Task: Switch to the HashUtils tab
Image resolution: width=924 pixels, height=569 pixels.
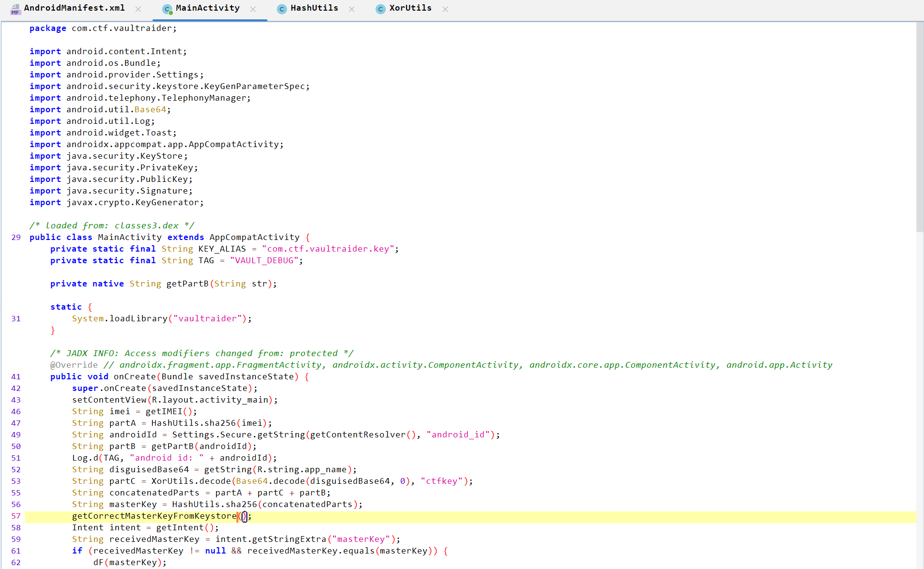Action: (x=314, y=8)
